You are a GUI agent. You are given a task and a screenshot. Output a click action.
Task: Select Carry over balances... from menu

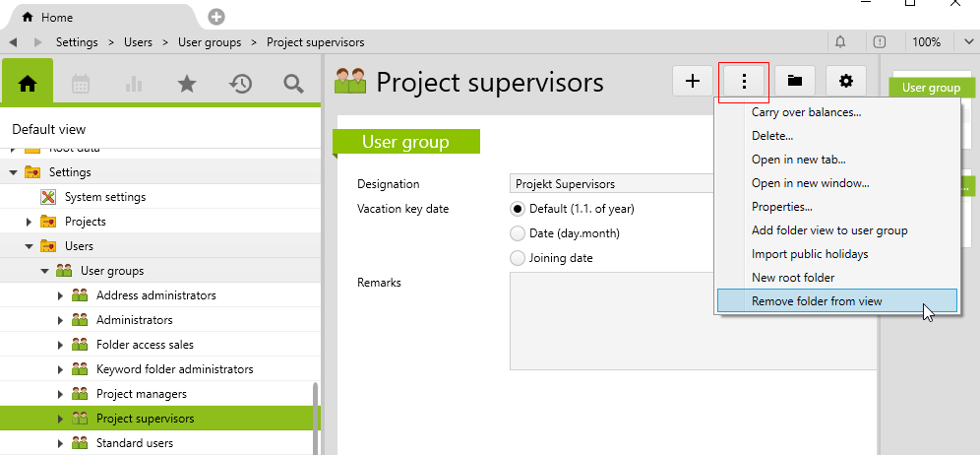(806, 112)
